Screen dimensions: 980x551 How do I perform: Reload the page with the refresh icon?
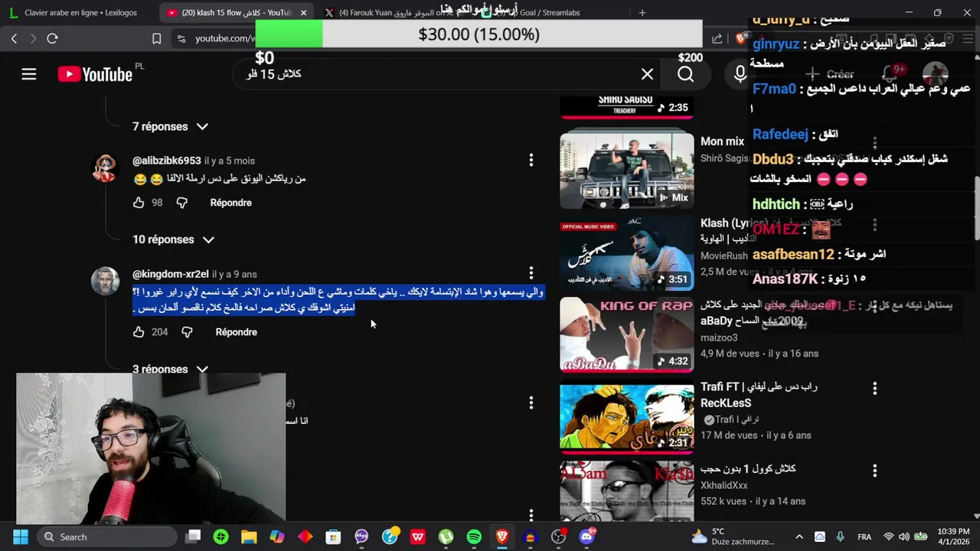click(52, 38)
